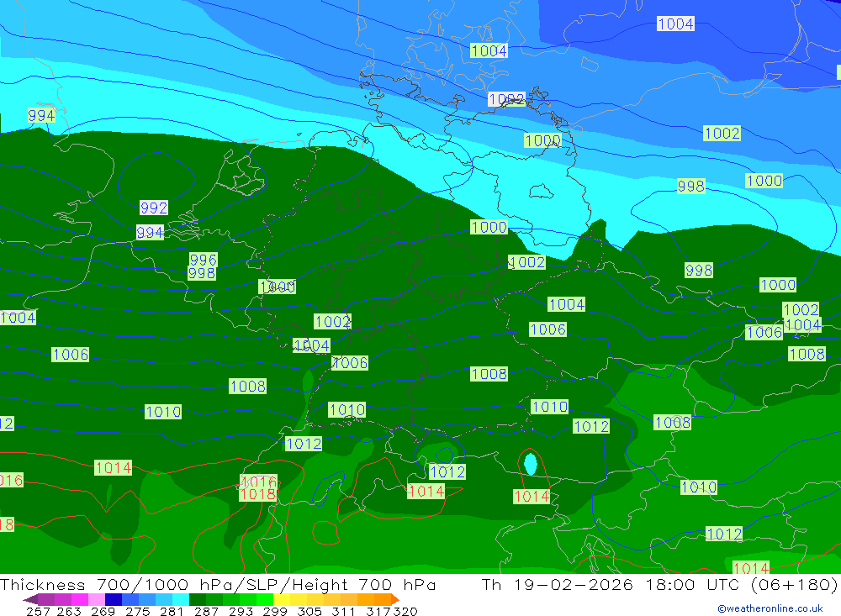The height and width of the screenshot is (616, 841).
Task: Click the 992 low pressure label
Action: pos(154,208)
